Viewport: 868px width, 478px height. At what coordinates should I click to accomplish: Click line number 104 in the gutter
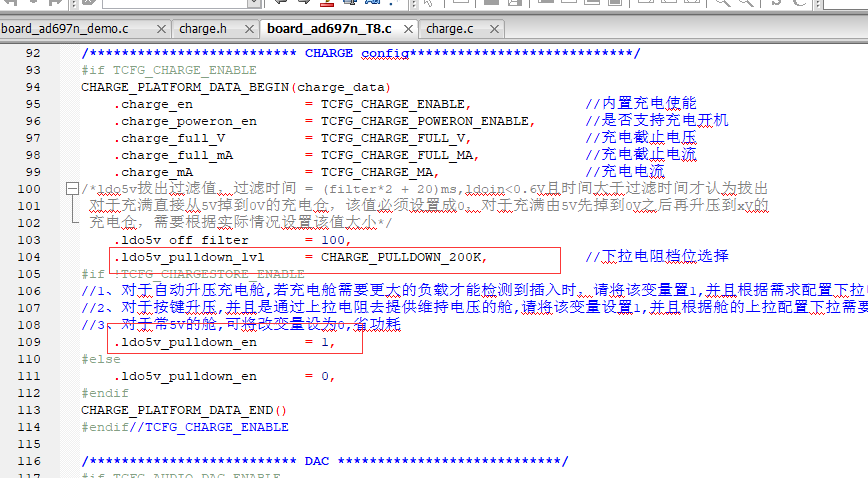[x=29, y=257]
